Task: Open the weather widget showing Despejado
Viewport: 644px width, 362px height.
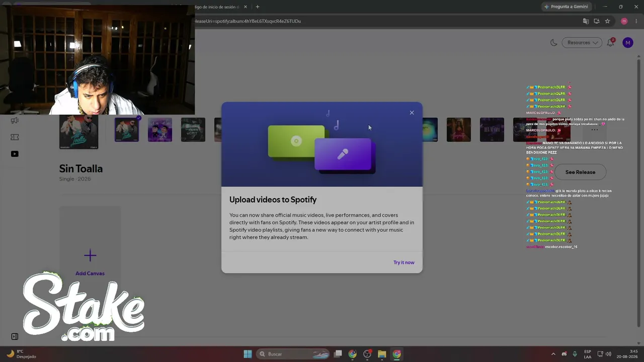Action: click(x=22, y=354)
